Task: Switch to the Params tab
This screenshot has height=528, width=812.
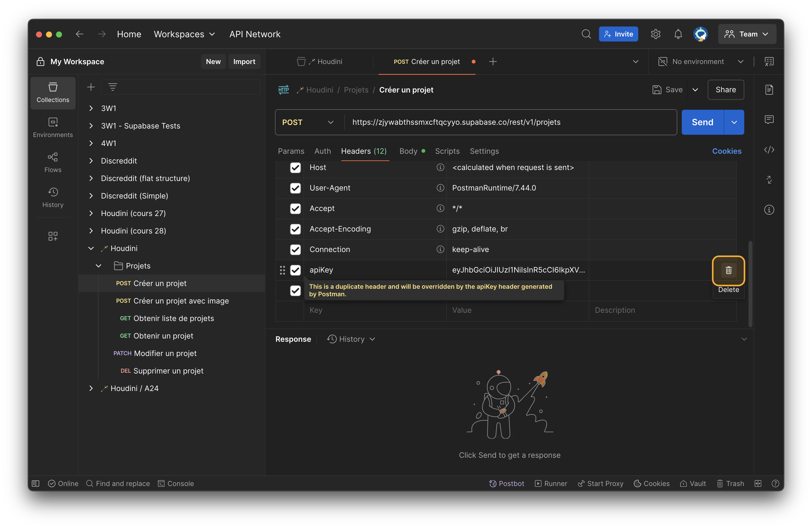Action: pos(291,151)
